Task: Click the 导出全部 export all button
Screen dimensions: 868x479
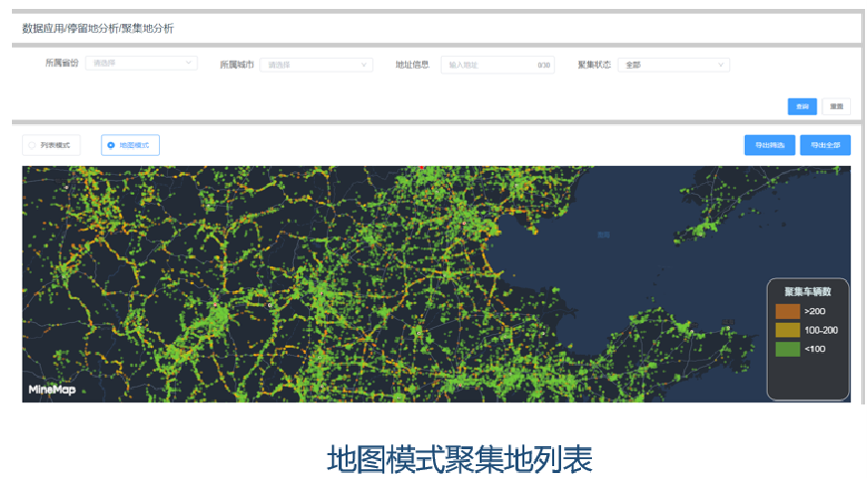Action: [x=824, y=145]
